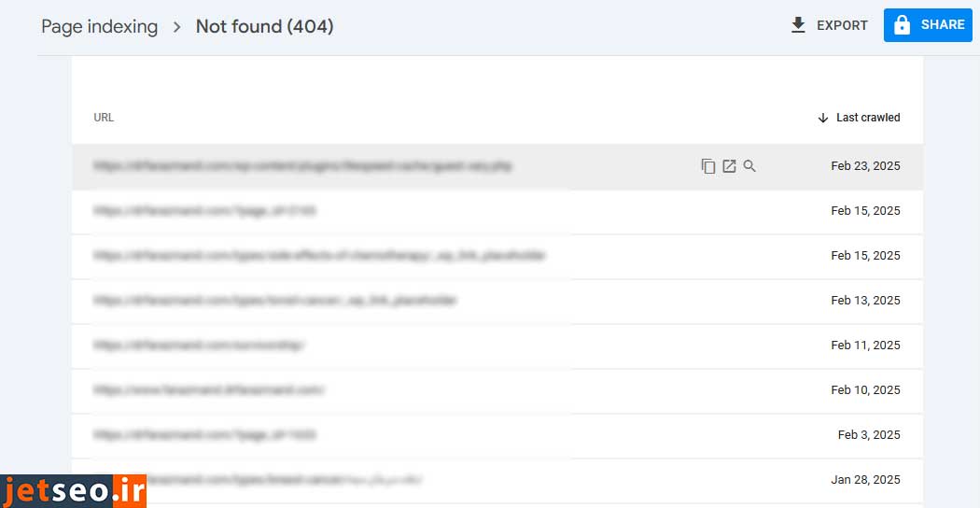Open the row crawled Feb 23, 2025

pyautogui.click(x=302, y=166)
